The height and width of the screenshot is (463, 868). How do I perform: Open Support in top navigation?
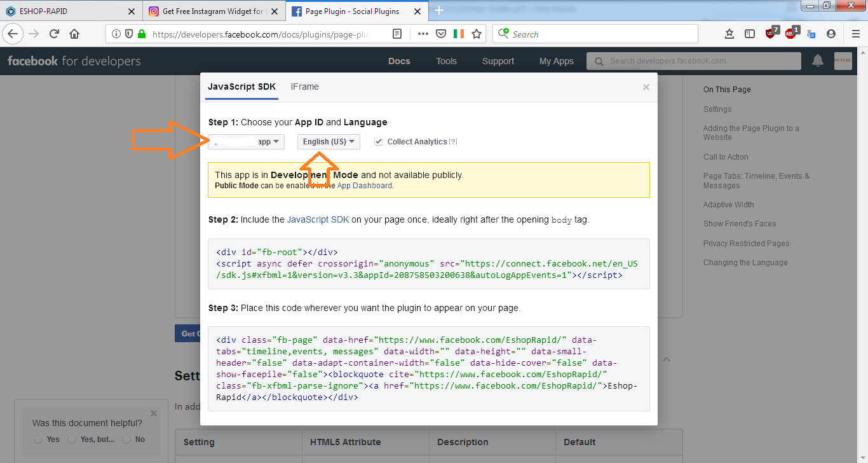[x=498, y=61]
